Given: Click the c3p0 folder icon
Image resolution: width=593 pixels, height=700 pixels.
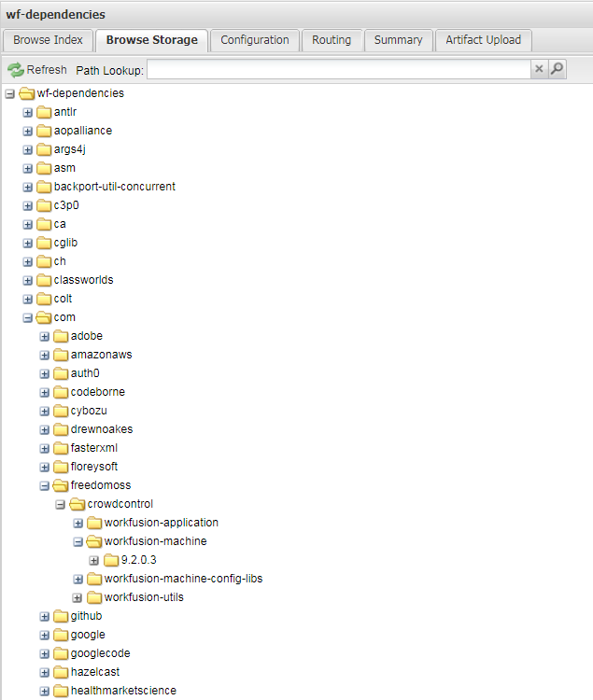Looking at the screenshot, I should [44, 205].
